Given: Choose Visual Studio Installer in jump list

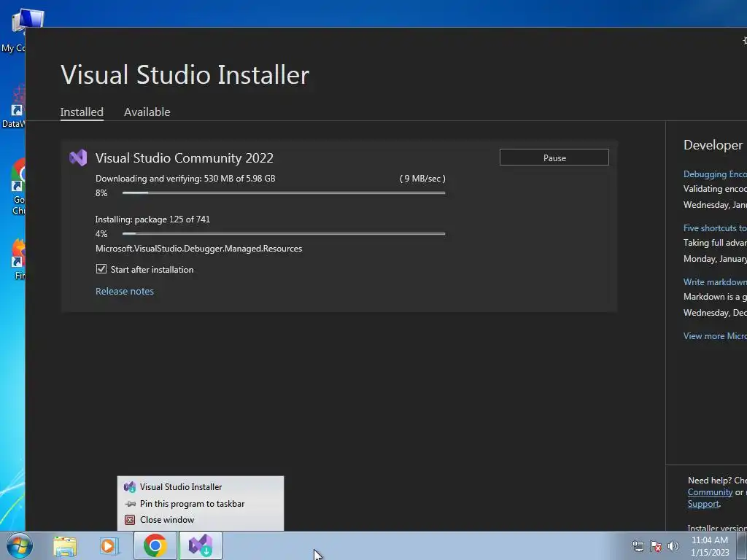Looking at the screenshot, I should pyautogui.click(x=201, y=486).
